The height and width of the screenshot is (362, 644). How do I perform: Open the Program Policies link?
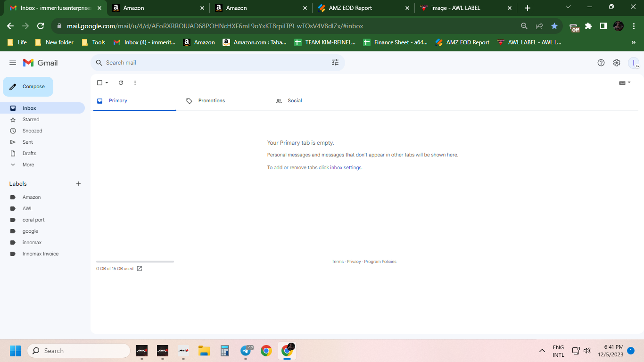[380, 262]
